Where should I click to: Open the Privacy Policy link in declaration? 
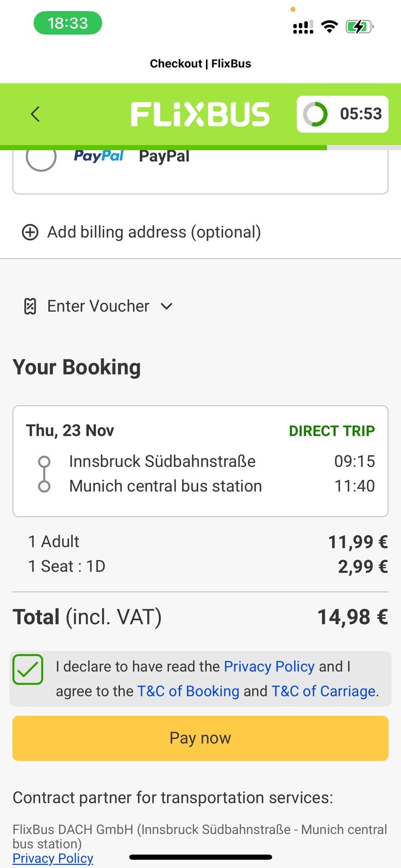pyautogui.click(x=269, y=667)
